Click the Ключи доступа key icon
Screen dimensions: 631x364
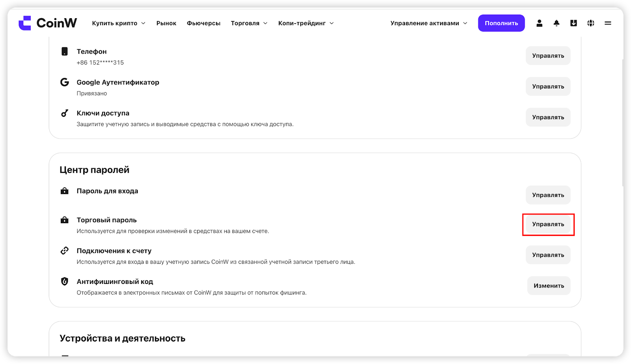(x=65, y=113)
